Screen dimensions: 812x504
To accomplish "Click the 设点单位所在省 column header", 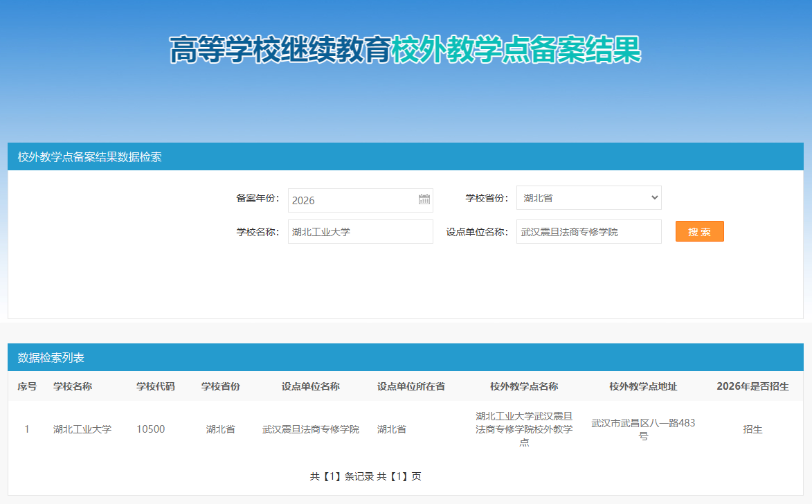I will pyautogui.click(x=411, y=386).
